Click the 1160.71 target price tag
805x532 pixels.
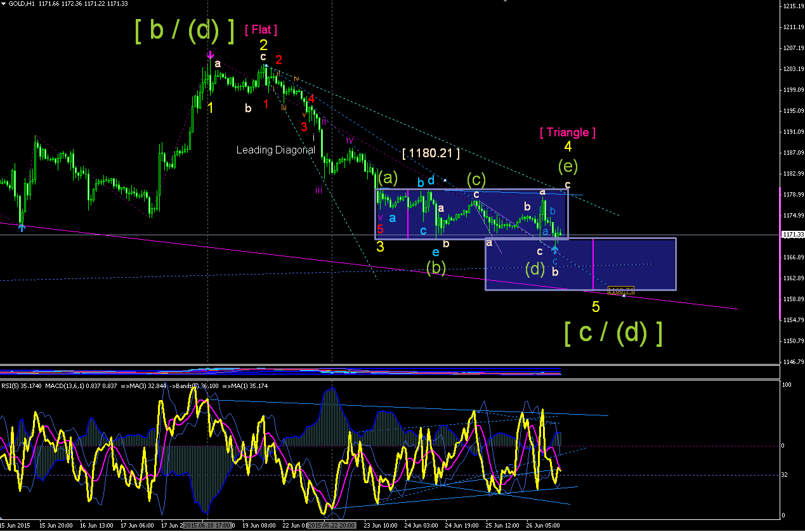click(620, 290)
